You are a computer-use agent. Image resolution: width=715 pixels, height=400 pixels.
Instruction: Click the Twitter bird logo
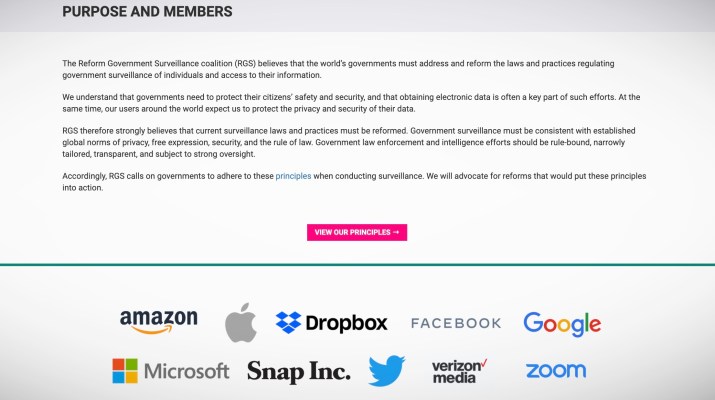387,371
